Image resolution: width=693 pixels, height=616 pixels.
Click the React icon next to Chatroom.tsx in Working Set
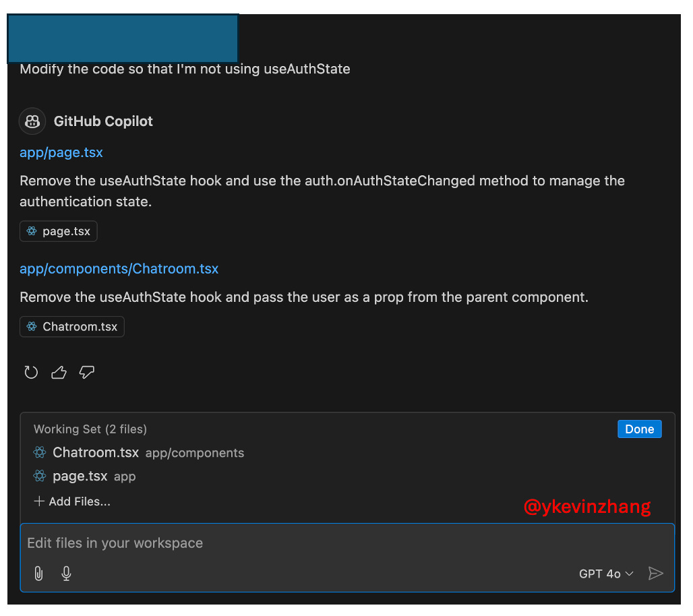(x=40, y=452)
